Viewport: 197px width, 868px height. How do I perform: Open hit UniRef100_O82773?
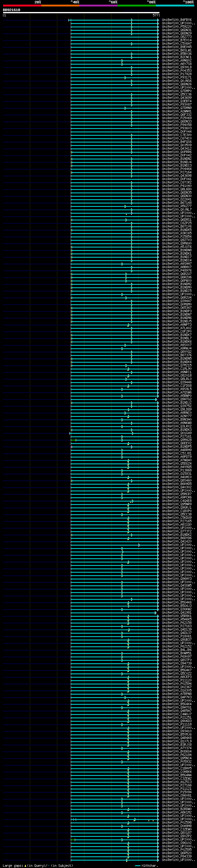(177, 37)
